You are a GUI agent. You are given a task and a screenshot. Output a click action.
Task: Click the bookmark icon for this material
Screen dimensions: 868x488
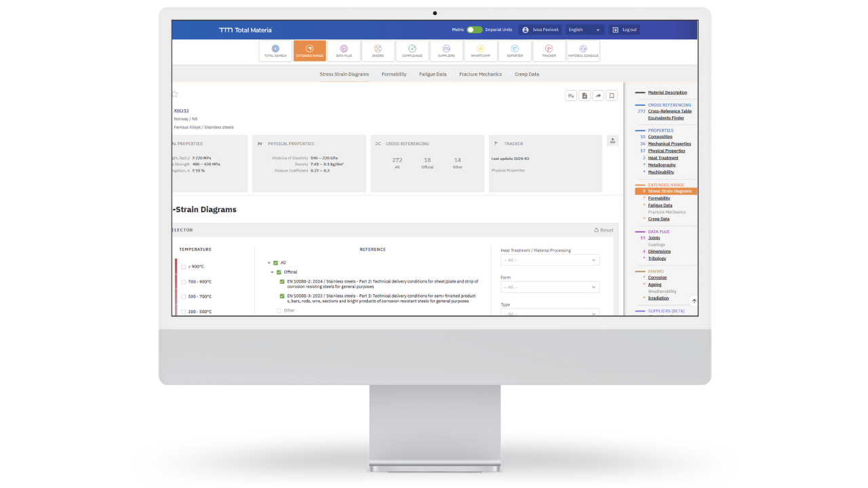click(x=612, y=96)
